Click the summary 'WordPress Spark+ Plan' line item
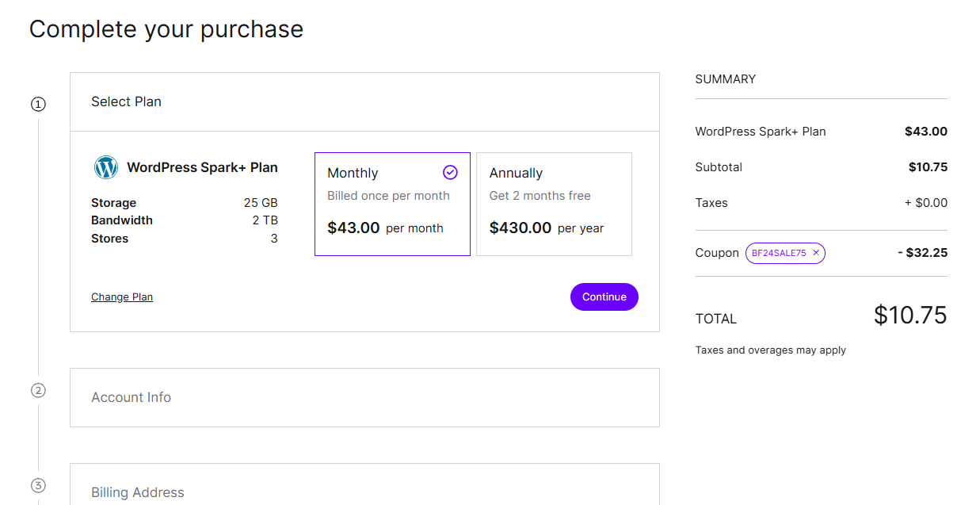 pos(761,132)
